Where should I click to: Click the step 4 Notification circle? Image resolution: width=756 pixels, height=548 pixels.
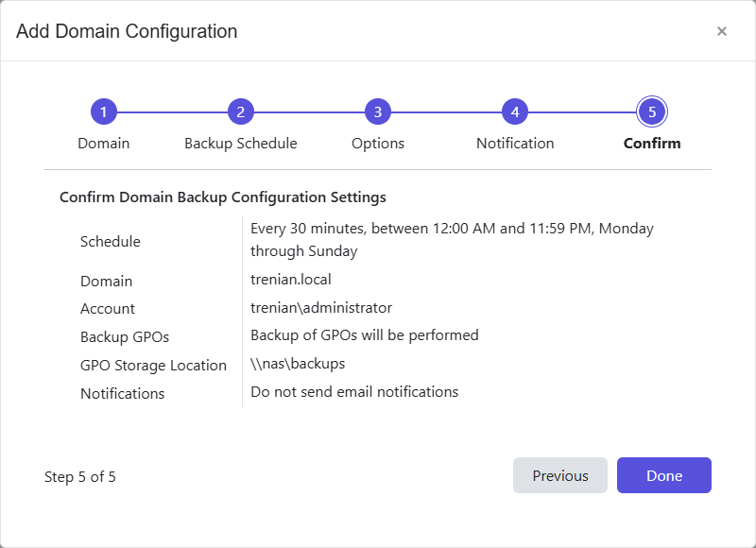514,111
